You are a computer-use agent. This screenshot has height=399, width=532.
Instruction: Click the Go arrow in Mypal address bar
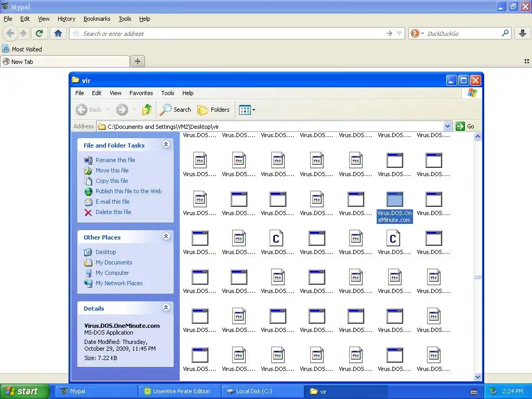coord(390,33)
